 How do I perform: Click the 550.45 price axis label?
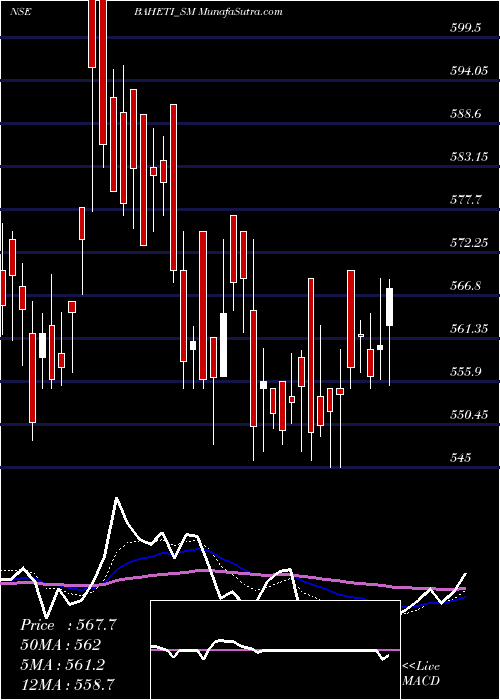tap(468, 414)
